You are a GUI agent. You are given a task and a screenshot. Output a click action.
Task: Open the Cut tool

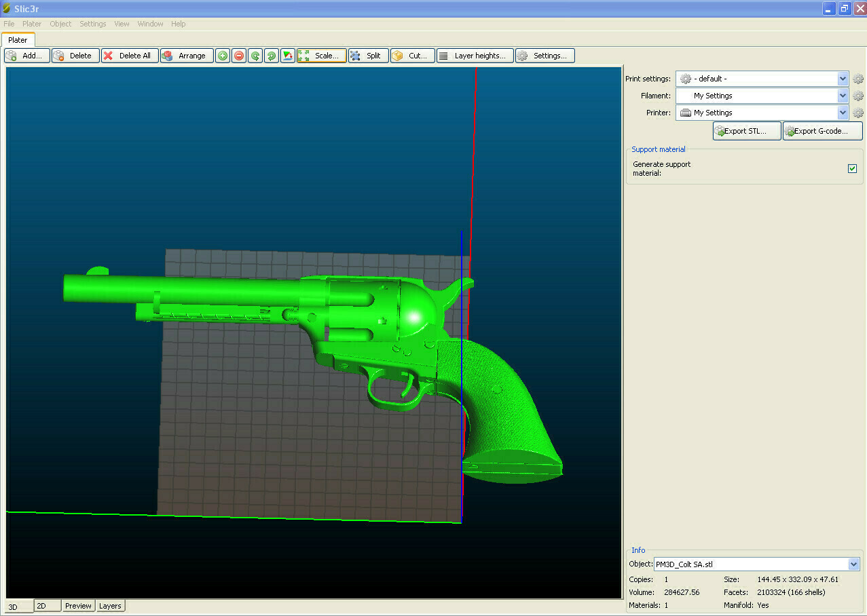pos(411,55)
